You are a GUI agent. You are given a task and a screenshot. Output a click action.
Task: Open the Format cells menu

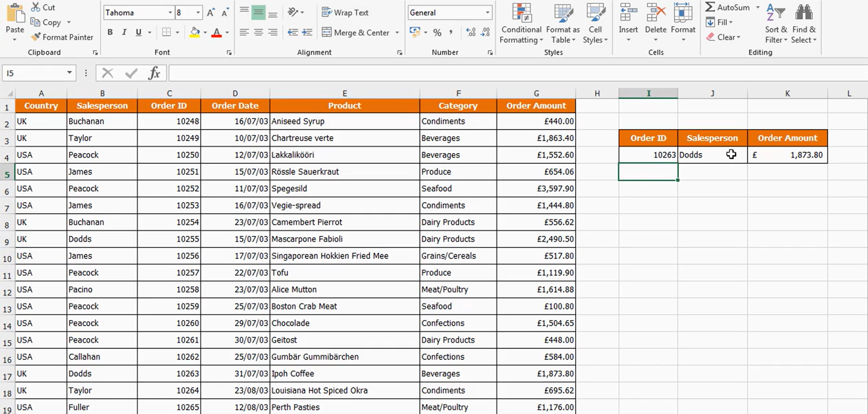point(683,23)
